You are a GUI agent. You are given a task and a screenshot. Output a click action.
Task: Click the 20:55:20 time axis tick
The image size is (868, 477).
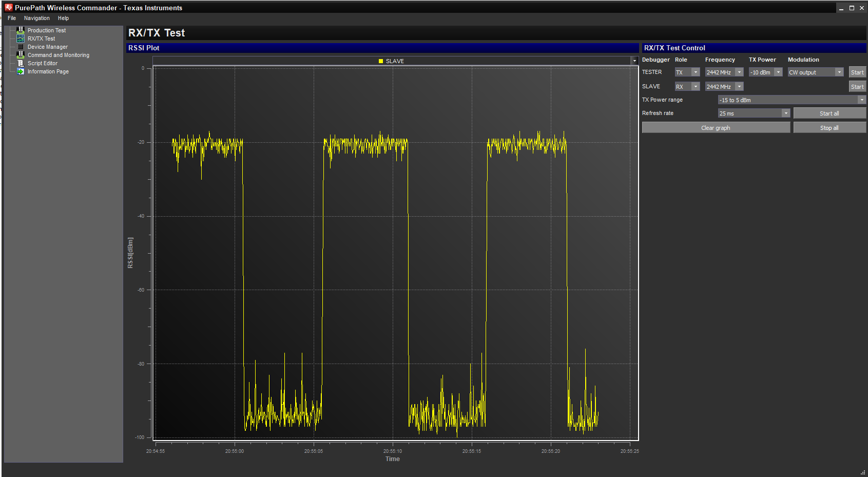(551, 451)
